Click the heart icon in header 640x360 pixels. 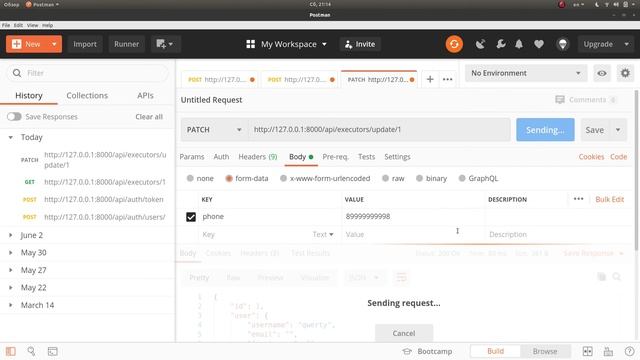539,44
